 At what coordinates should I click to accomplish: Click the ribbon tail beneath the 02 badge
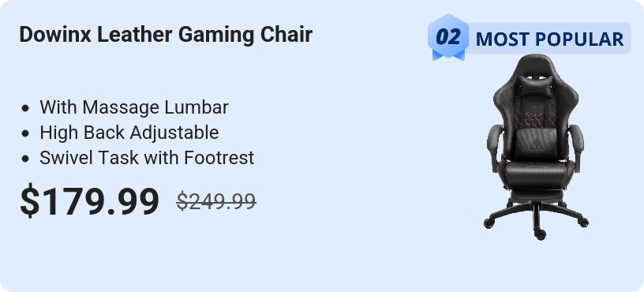point(448,56)
